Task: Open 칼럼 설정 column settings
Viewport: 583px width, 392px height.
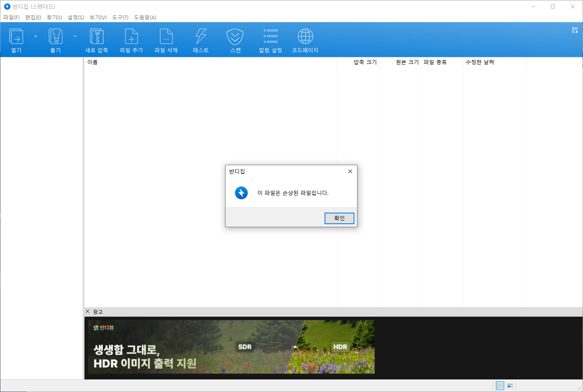Action: pyautogui.click(x=270, y=40)
